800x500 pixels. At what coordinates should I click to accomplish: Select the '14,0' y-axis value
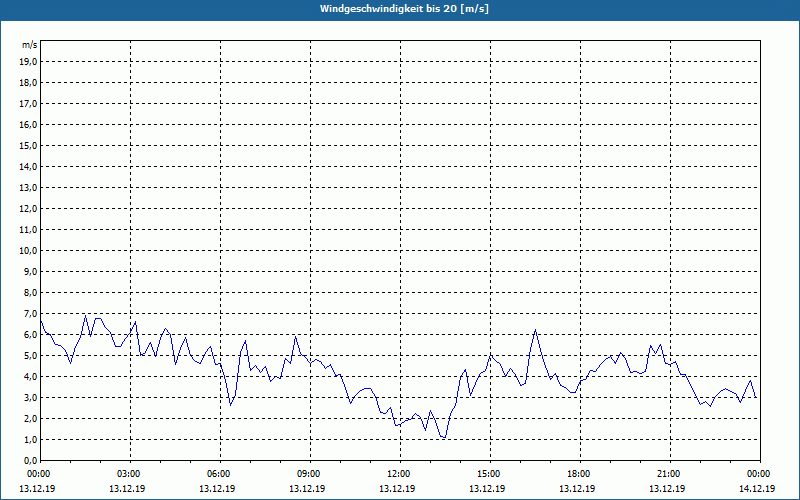[x=28, y=167]
